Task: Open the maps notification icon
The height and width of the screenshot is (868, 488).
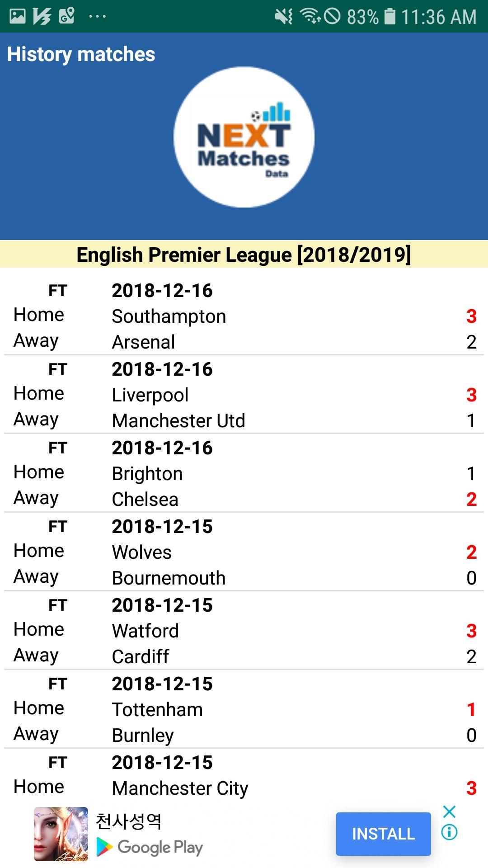Action: 67,16
